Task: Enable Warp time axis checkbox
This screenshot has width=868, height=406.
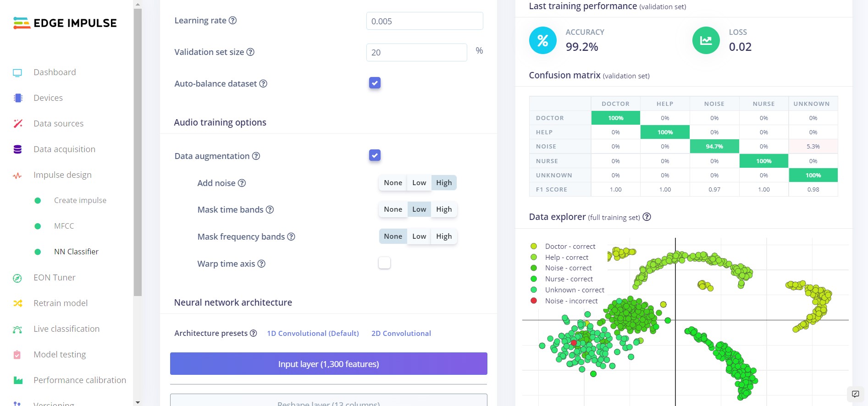Action: click(x=384, y=263)
